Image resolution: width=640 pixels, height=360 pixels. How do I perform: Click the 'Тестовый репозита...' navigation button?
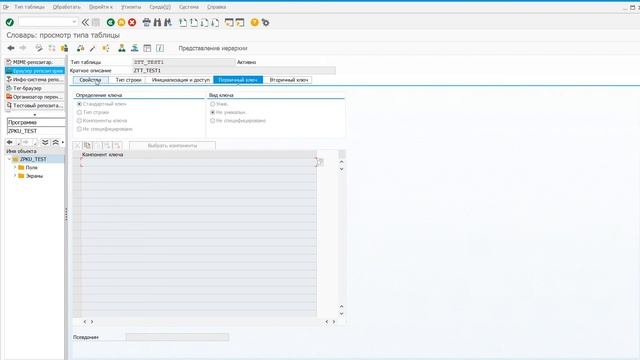(35, 106)
